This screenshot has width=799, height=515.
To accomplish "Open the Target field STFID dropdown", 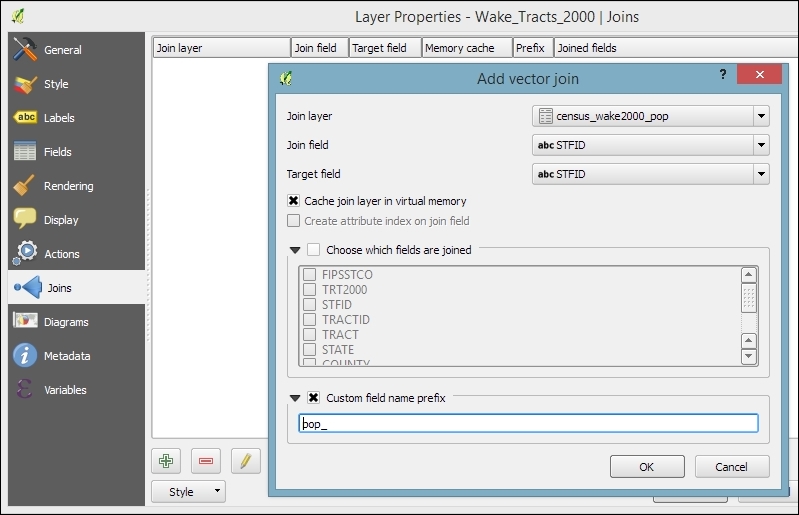I will [651, 174].
